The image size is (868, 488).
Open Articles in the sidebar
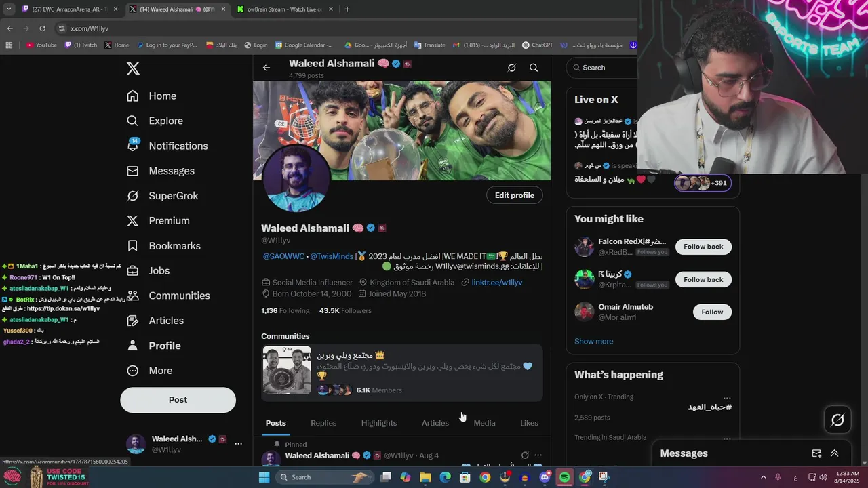tap(155, 321)
